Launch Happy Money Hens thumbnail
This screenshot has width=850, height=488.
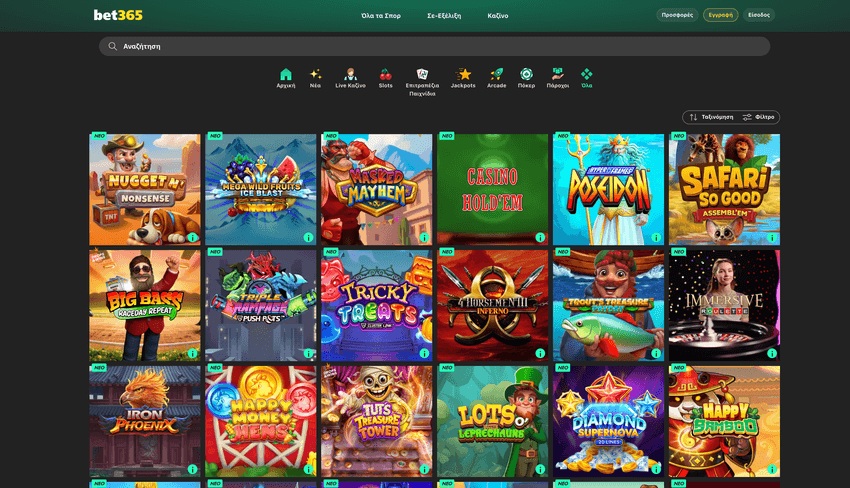pos(261,422)
